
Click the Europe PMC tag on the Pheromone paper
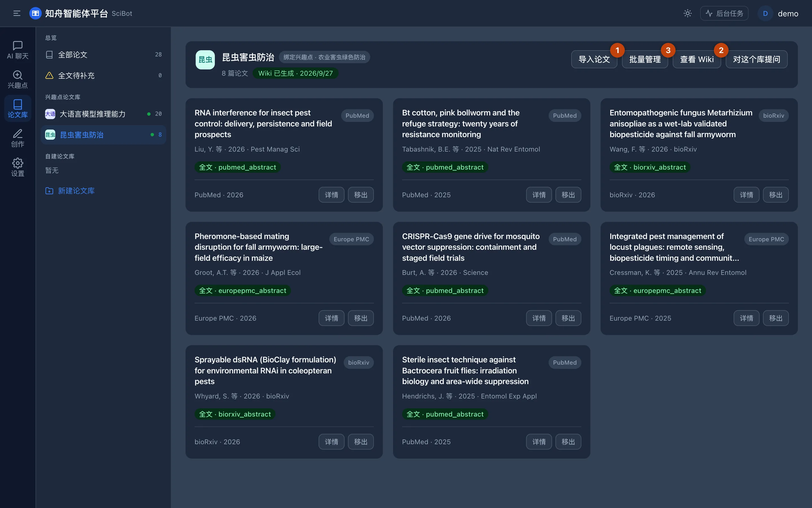[x=351, y=239]
